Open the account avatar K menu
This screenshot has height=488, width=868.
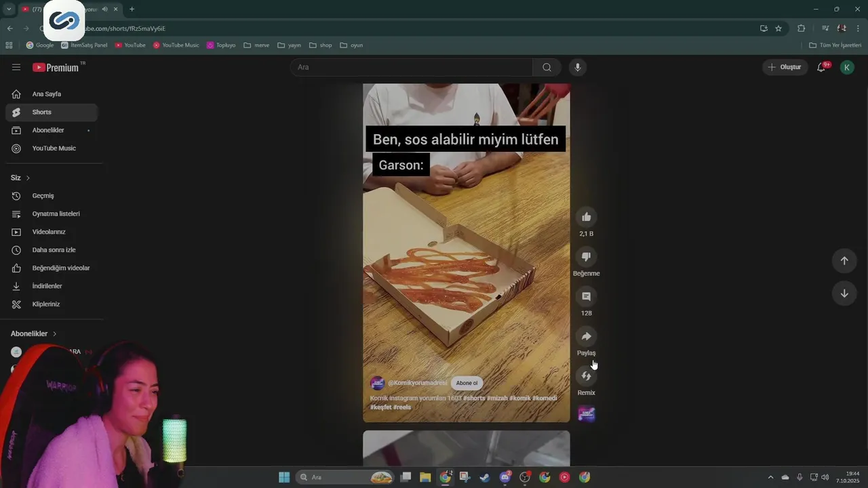847,67
